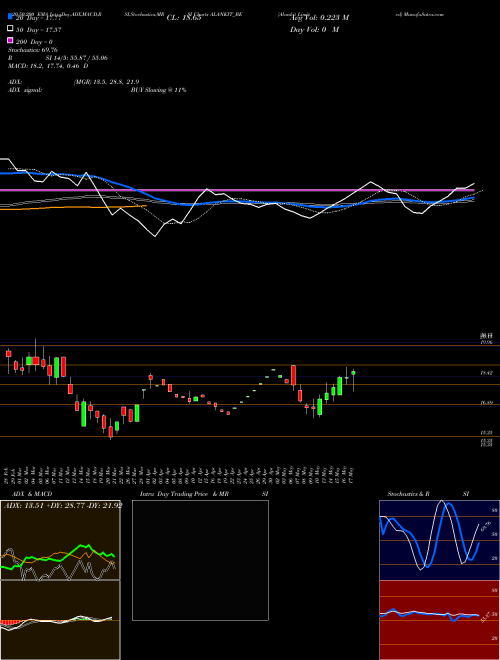Click the 'Day Vol: 0 M' label
The width and height of the screenshot is (500, 660).
(314, 30)
